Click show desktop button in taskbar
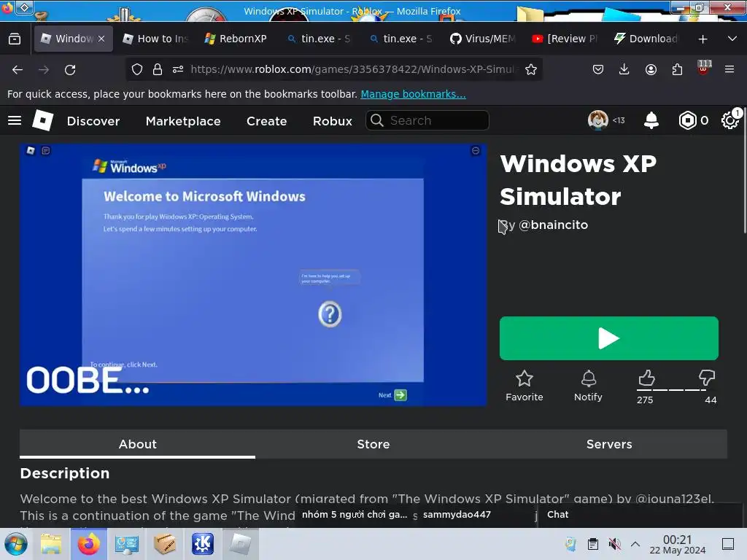The image size is (747, 560). tap(728, 544)
